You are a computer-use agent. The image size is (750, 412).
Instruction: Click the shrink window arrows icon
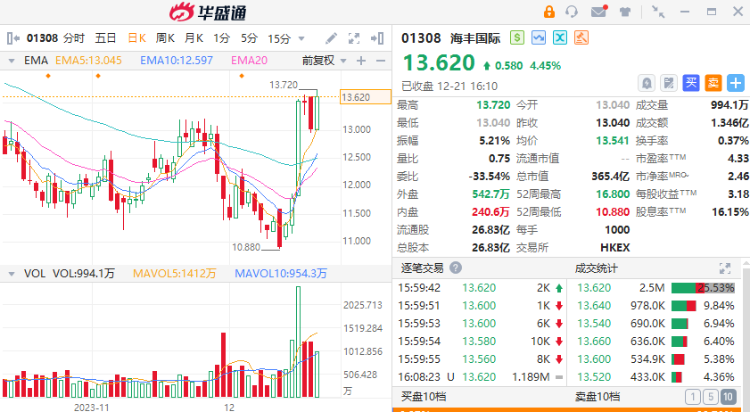[659, 12]
